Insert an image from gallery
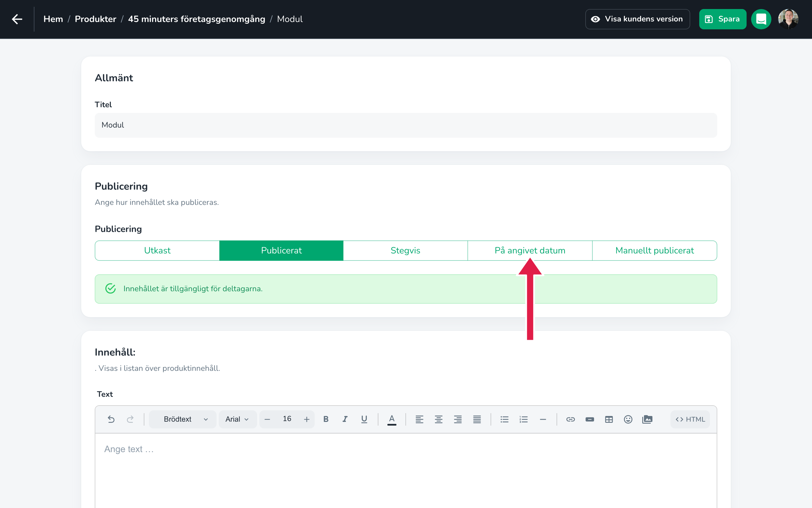 coord(647,419)
